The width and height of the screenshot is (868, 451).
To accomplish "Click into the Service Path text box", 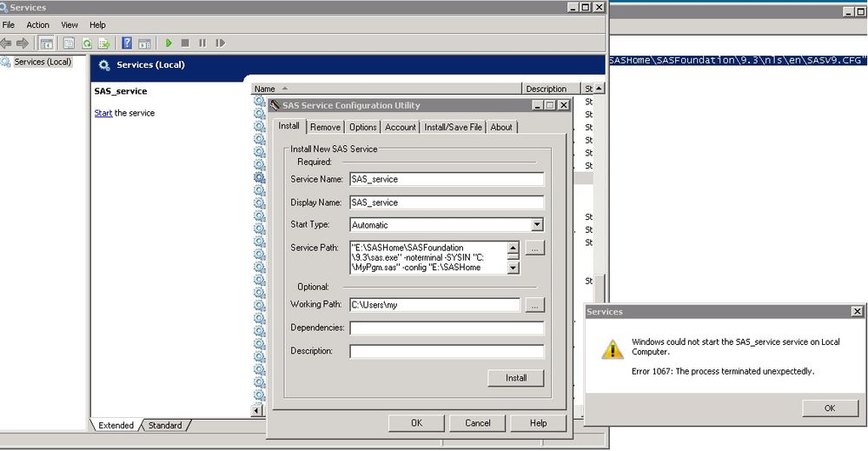I will click(x=429, y=257).
